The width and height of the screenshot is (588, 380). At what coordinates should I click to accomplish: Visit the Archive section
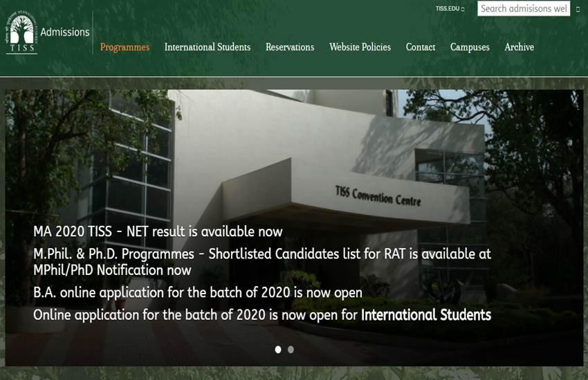[x=519, y=47]
